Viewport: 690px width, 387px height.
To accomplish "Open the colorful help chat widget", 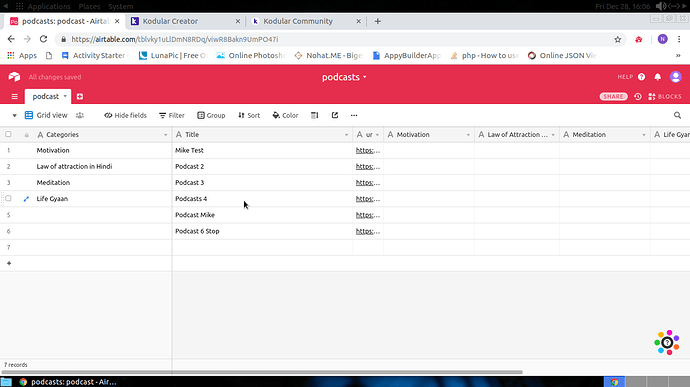I will pyautogui.click(x=667, y=342).
